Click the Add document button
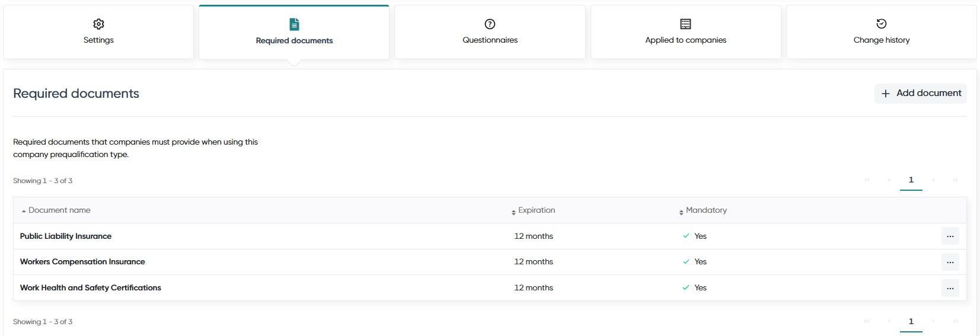980x336 pixels. 921,93
